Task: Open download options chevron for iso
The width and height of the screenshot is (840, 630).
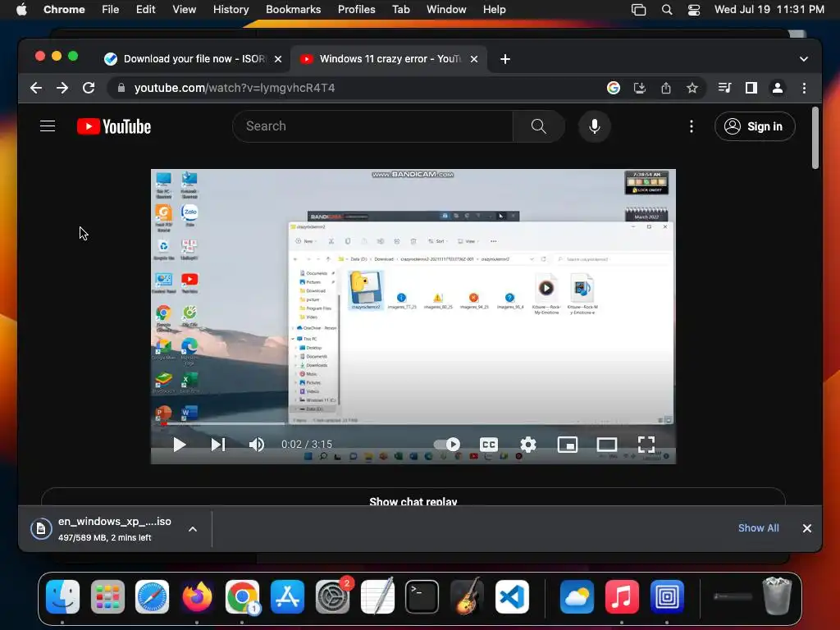Action: 193,529
